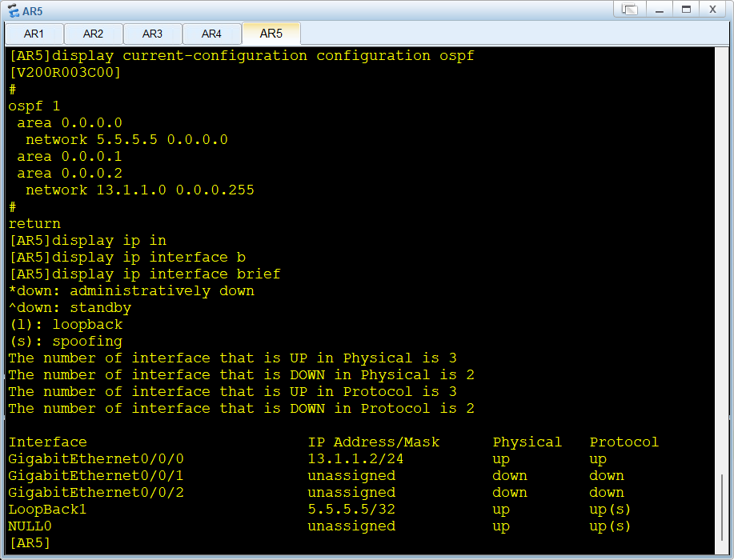Click the 'unassigned' address for NULL0
Image resolution: width=734 pixels, height=560 pixels.
click(x=351, y=526)
